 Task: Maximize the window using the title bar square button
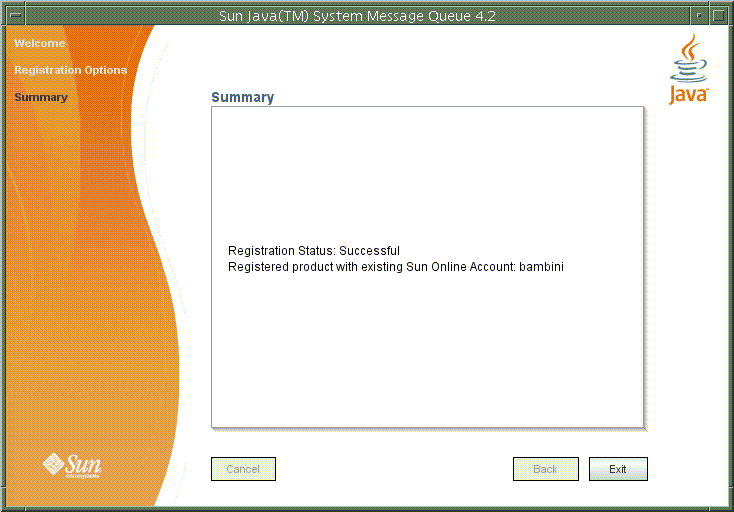pyautogui.click(x=720, y=16)
